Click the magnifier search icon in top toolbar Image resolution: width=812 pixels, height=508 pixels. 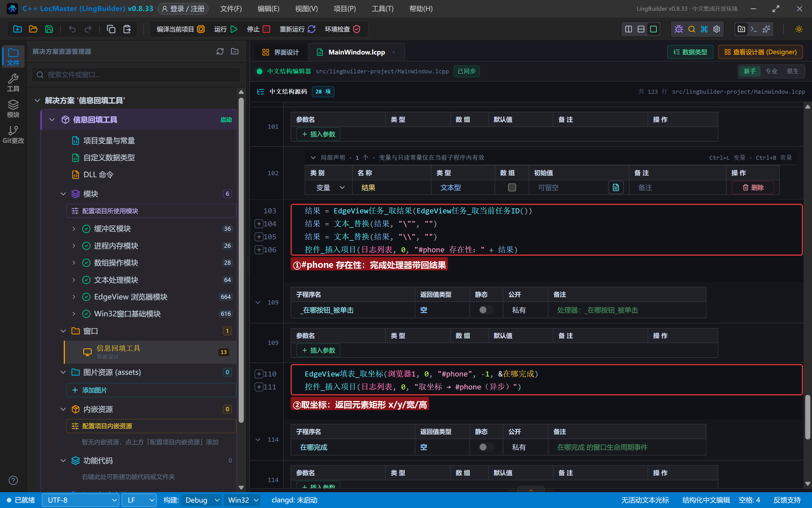[x=692, y=29]
